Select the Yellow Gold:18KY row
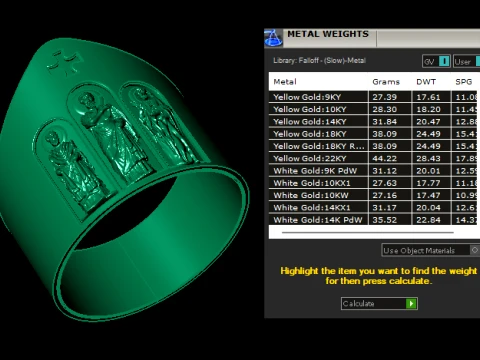This screenshot has height=360, width=480. click(374, 134)
